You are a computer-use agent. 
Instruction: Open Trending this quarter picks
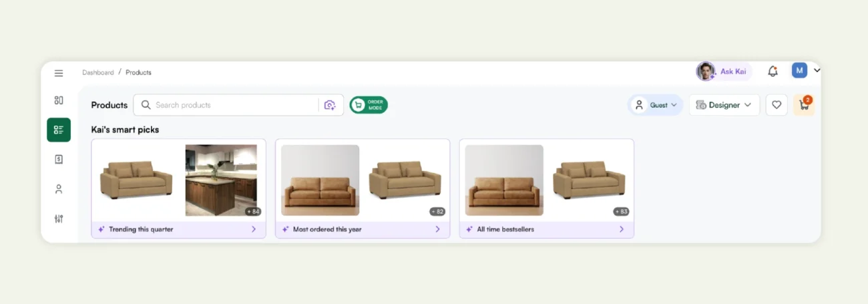pyautogui.click(x=178, y=229)
